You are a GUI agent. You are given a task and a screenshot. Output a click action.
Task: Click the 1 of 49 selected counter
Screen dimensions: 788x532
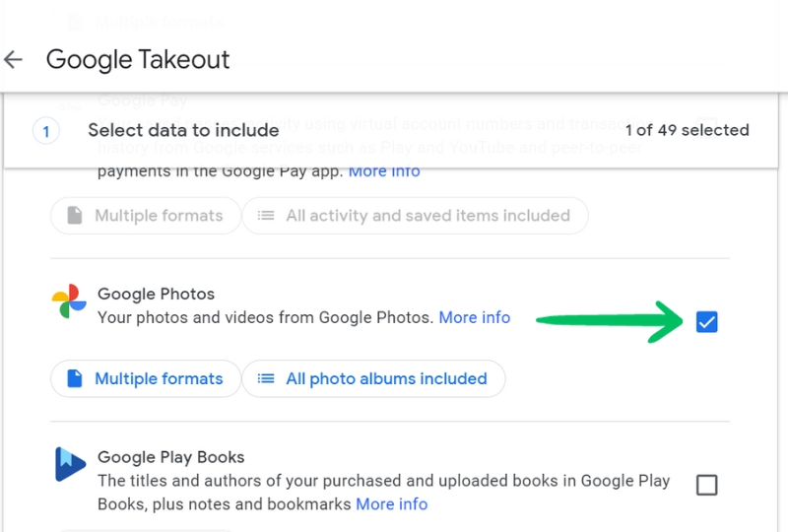tap(687, 130)
